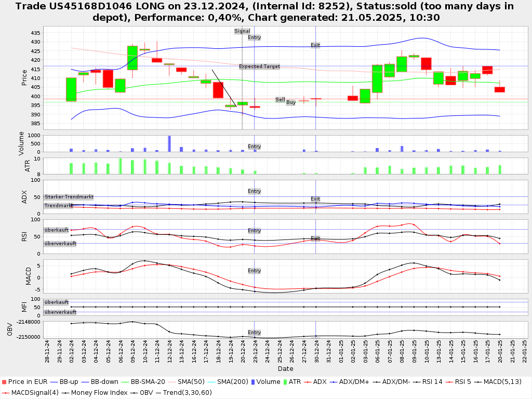This screenshot has height=399, width=532.
Task: Click the Expected Target line label
Action: (x=259, y=66)
